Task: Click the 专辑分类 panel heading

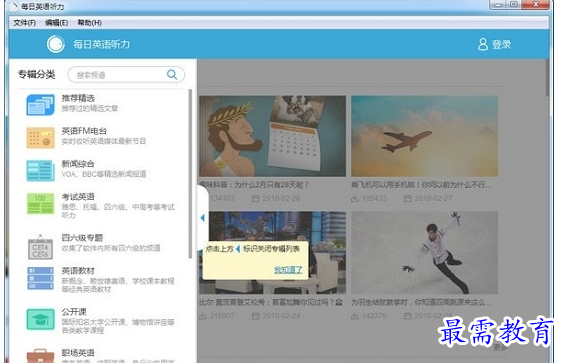Action: click(37, 75)
